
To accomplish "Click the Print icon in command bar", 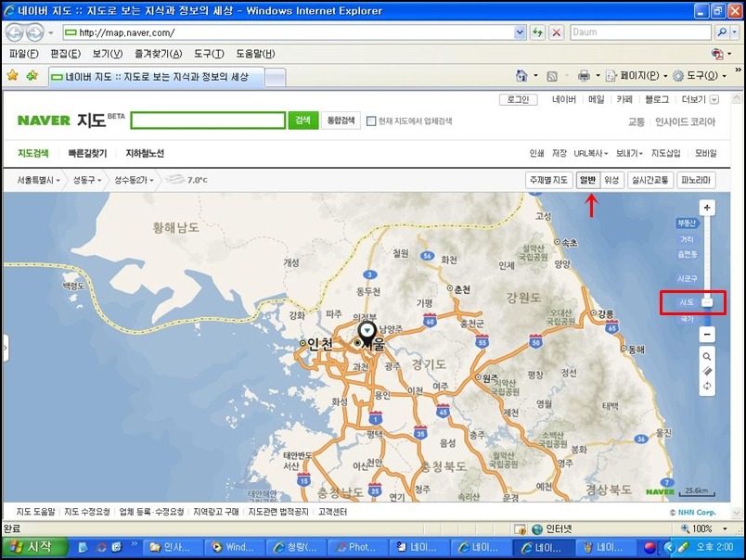I will tap(584, 76).
